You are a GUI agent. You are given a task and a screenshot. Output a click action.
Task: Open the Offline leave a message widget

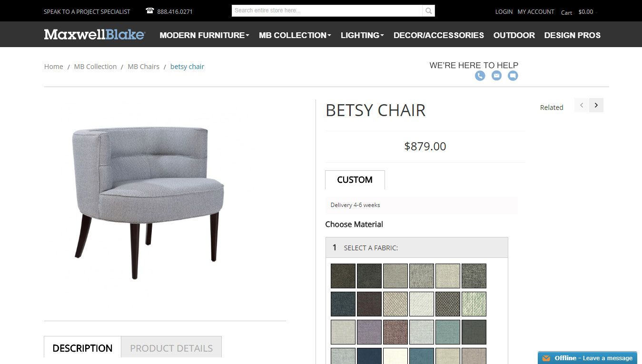587,358
